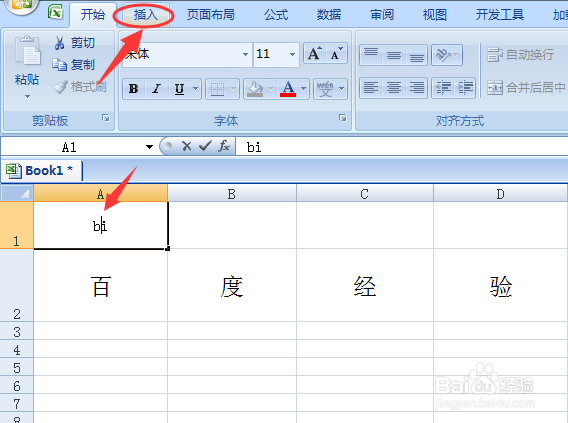
Task: Open the font size dropdown
Action: (292, 54)
